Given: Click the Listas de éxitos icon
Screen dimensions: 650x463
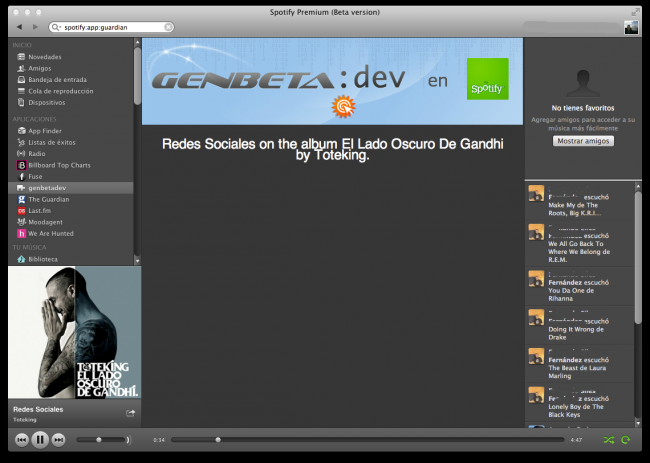Looking at the screenshot, I should click(x=21, y=142).
